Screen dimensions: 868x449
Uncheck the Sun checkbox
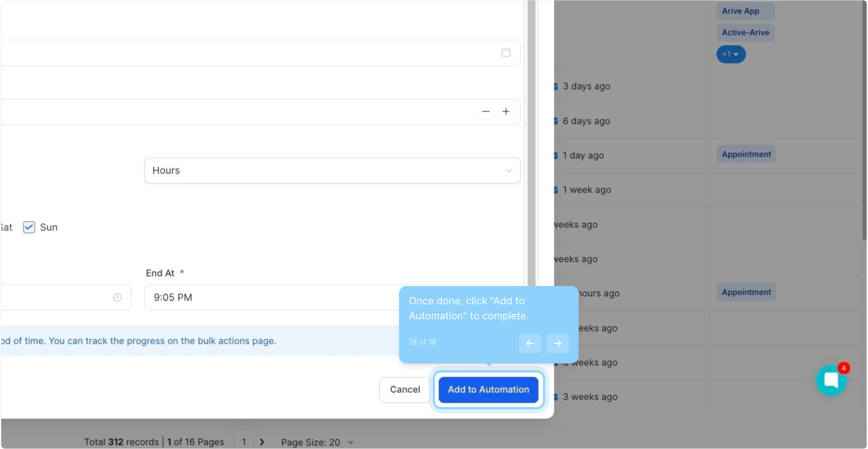[x=29, y=227]
